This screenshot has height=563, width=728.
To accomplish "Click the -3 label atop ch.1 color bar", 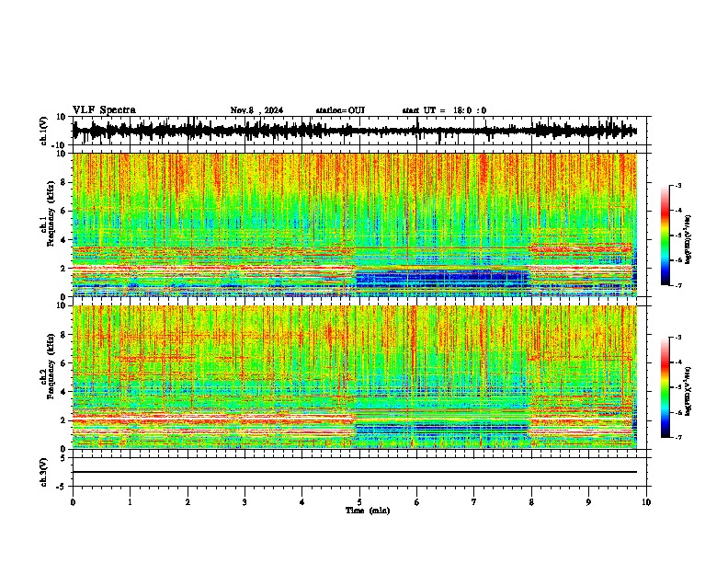I will 678,186.
